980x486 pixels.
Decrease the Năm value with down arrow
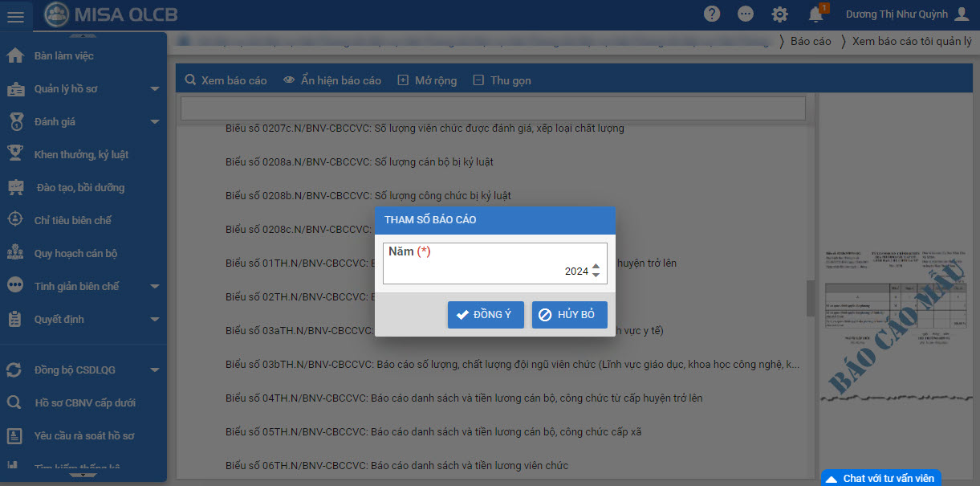click(596, 276)
